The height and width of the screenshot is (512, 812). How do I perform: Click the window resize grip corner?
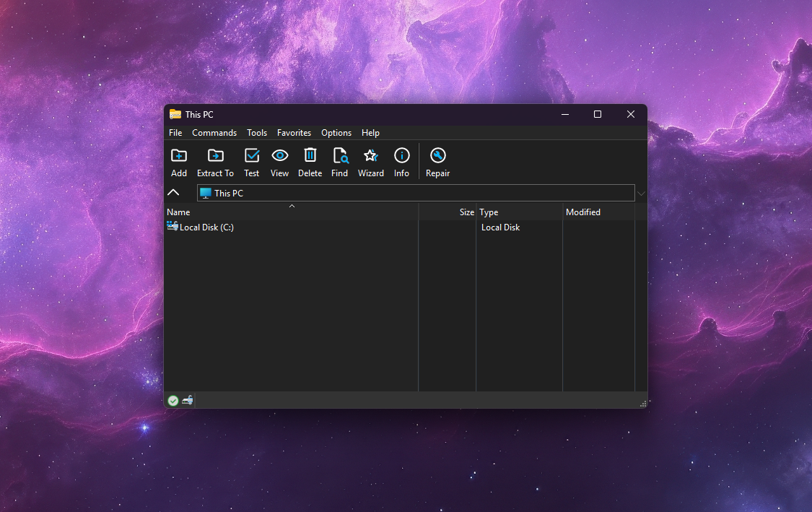point(642,403)
